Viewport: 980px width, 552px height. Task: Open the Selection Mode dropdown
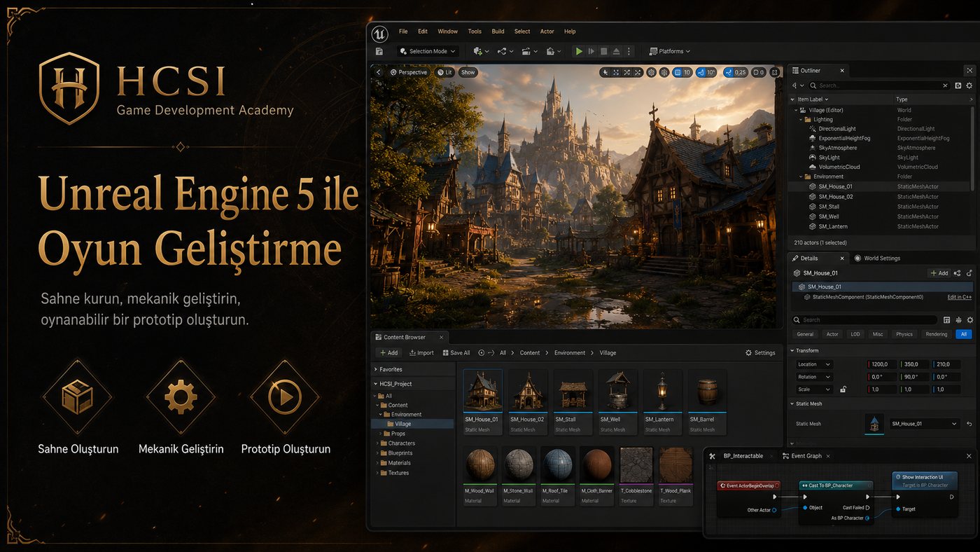(428, 51)
